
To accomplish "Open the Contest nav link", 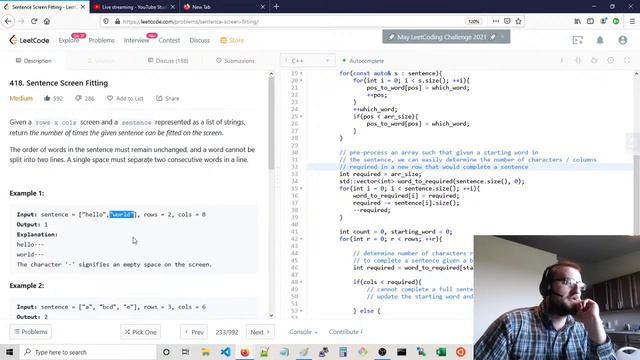I will [x=169, y=40].
